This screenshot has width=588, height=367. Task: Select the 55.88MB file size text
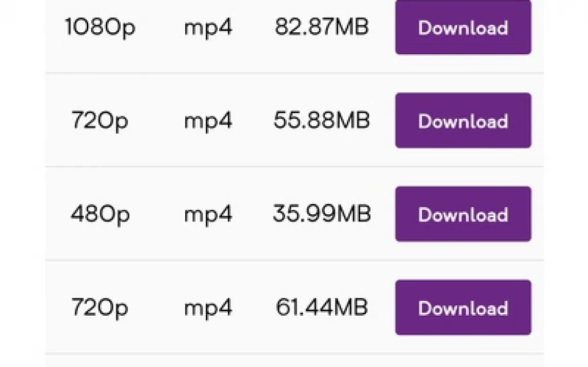322,121
